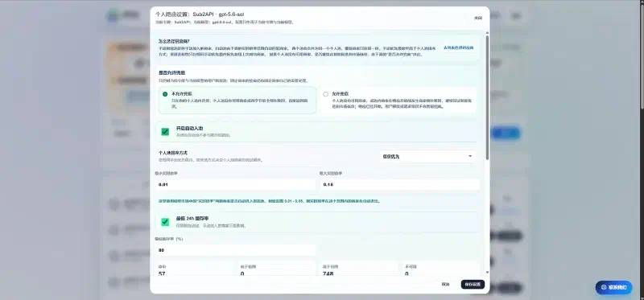The width and height of the screenshot is (644, 300).
Task: Click the scrollbar up arrow in dialog
Action: point(487,32)
